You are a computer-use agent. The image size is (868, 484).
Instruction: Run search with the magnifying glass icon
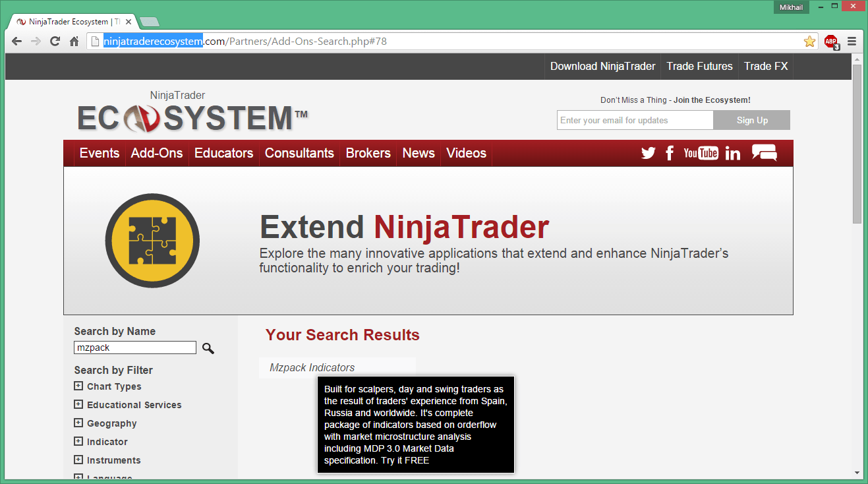[x=208, y=348]
